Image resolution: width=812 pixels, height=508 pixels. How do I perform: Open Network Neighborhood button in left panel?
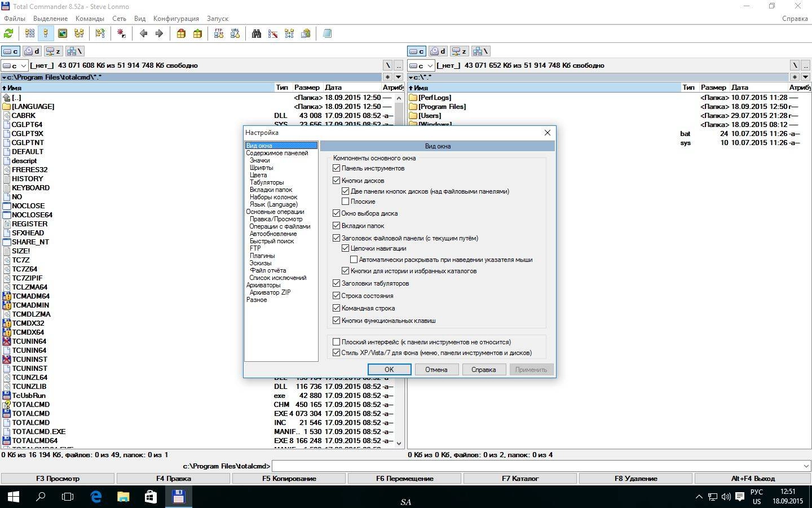tap(74, 51)
